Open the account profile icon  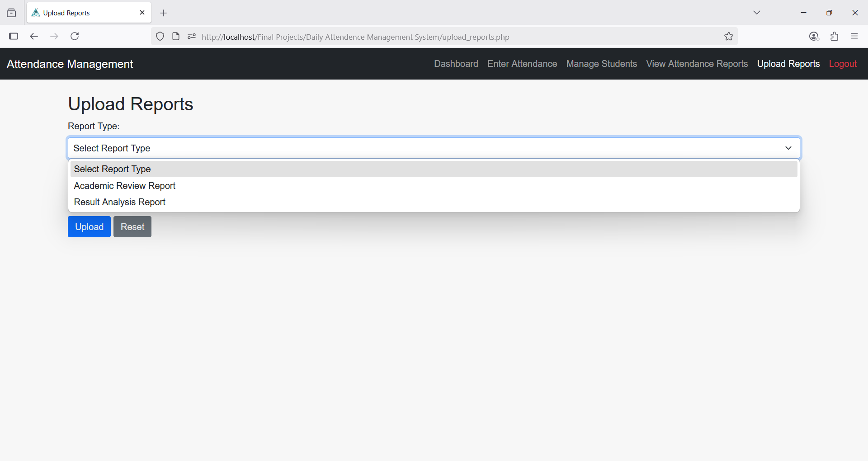click(814, 37)
